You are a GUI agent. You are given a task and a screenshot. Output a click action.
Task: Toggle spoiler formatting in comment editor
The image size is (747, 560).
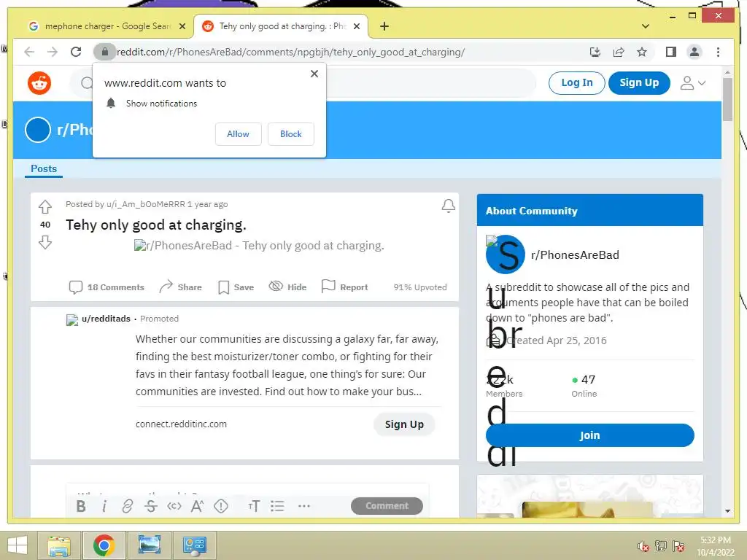coord(221,506)
